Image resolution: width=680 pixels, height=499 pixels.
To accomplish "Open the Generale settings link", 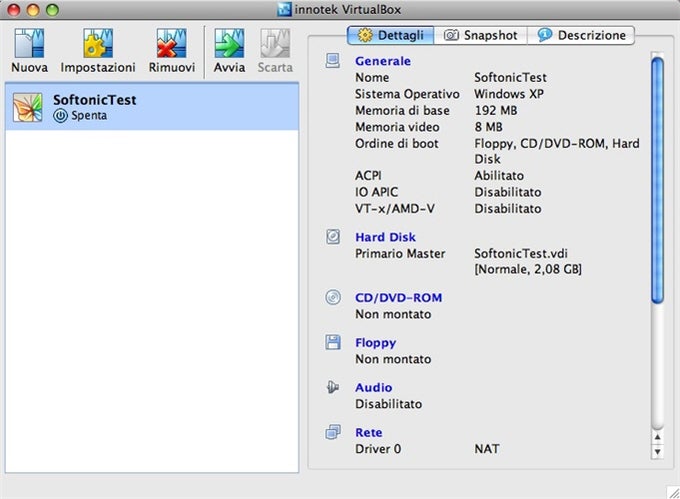I will coord(383,61).
